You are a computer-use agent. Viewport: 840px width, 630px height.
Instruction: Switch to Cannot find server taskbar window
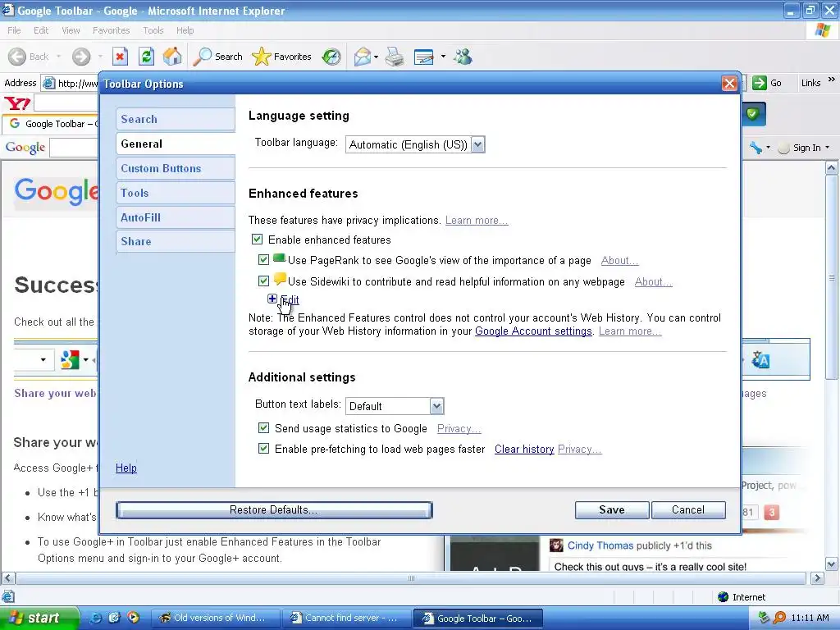(x=347, y=618)
